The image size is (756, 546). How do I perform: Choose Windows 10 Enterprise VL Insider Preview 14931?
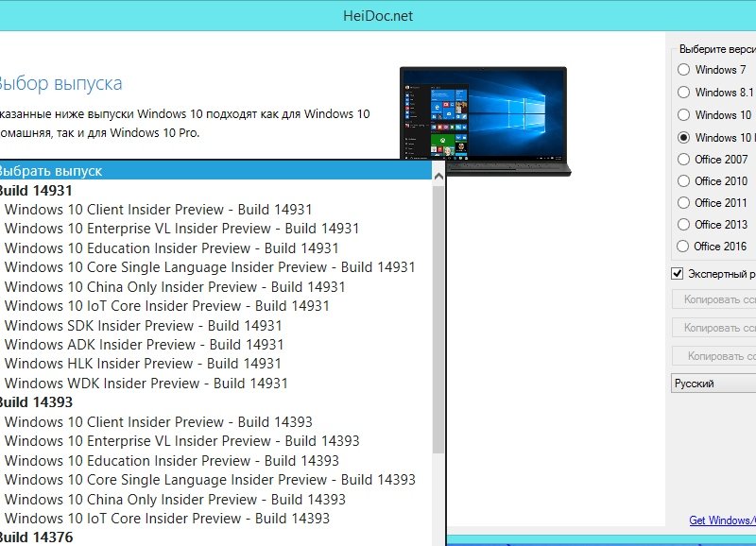pyautogui.click(x=215, y=229)
